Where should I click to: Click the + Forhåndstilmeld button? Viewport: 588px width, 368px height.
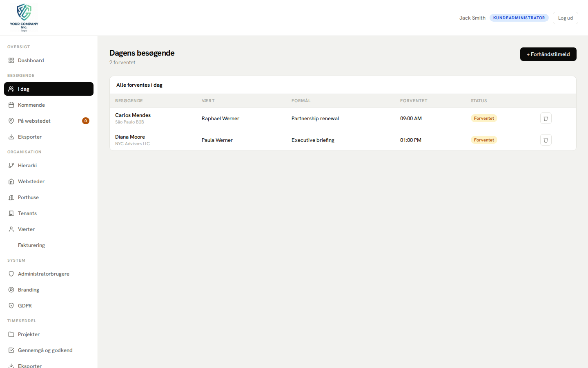click(548, 54)
